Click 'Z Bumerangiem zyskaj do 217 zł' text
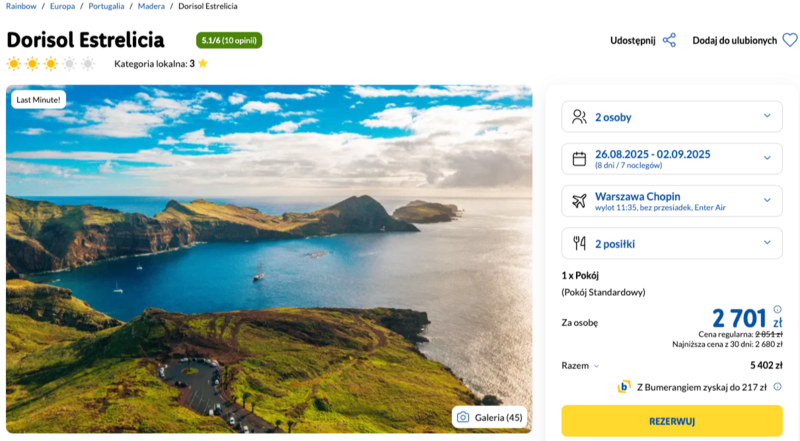 (x=702, y=387)
